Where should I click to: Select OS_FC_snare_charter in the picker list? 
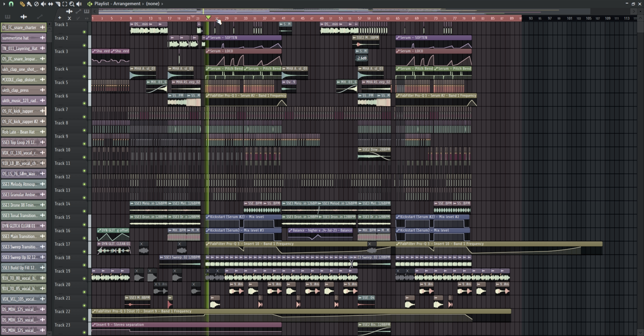click(24, 27)
